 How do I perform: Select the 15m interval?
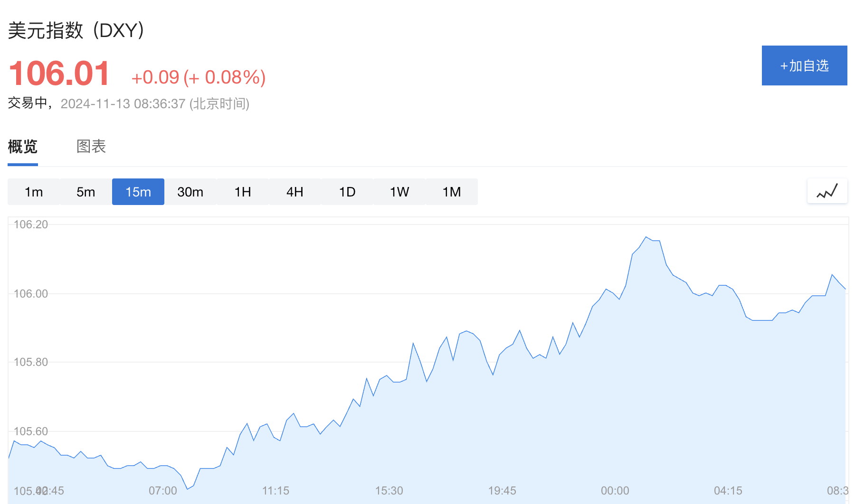pos(138,192)
